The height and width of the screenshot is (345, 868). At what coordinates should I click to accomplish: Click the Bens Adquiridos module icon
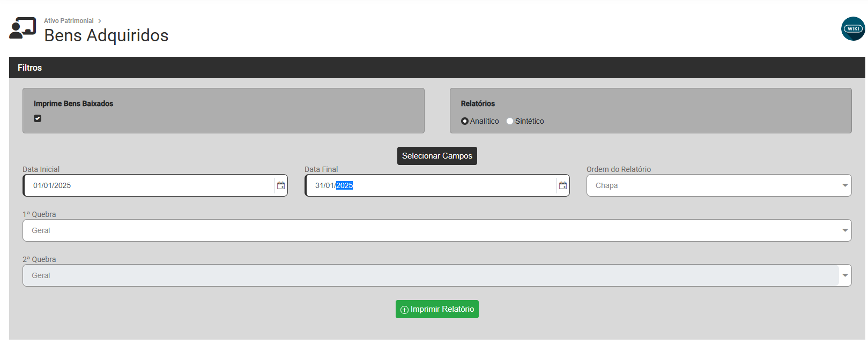[x=23, y=28]
